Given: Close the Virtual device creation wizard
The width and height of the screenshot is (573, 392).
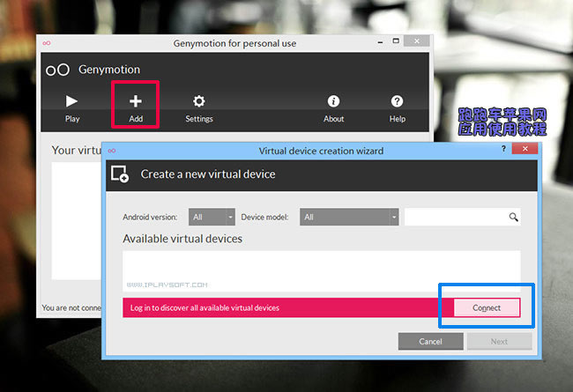Looking at the screenshot, I should tap(525, 149).
